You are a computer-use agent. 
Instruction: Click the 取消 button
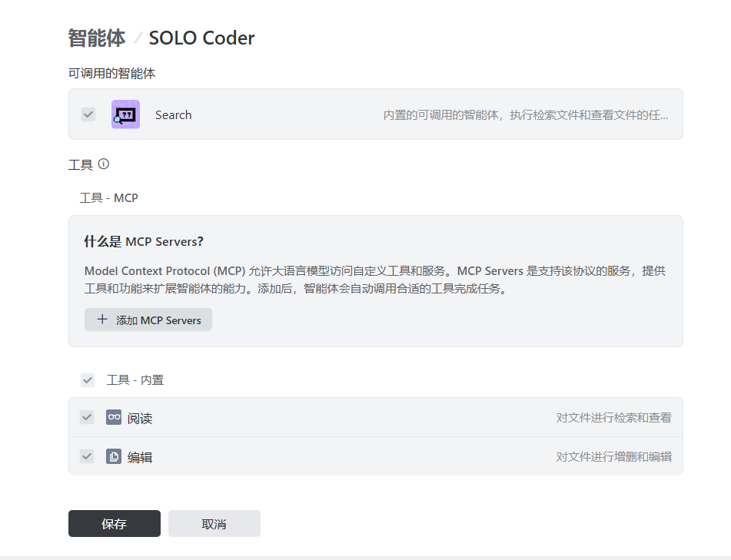click(214, 523)
